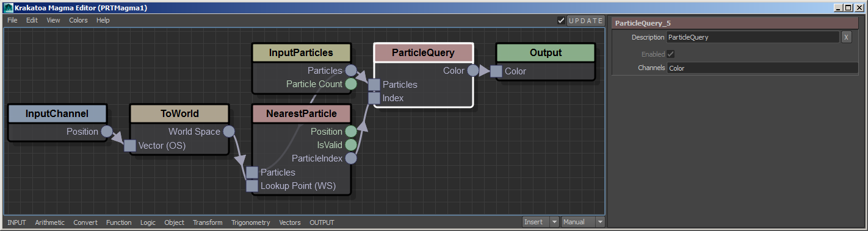Select the ToWorld node header
Image resolution: width=868 pixels, height=231 pixels.
coord(179,114)
